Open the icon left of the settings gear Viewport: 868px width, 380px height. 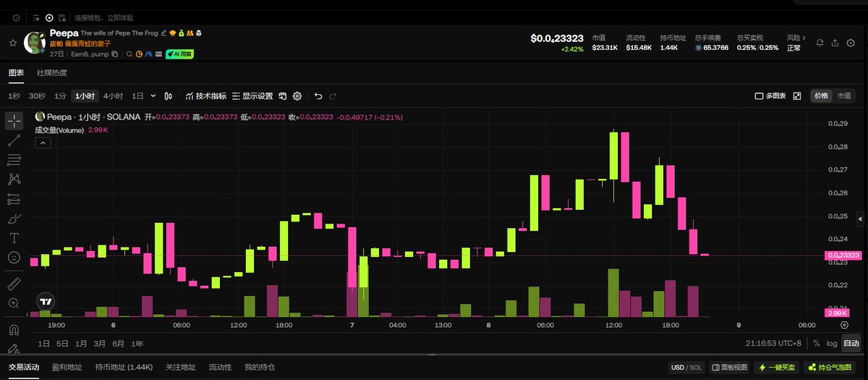(x=283, y=96)
